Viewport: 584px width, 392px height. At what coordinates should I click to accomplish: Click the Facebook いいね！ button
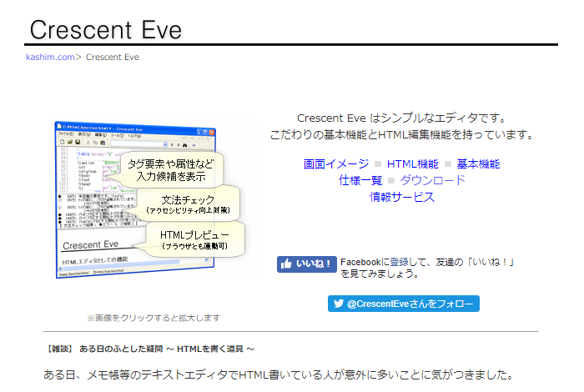pyautogui.click(x=306, y=264)
